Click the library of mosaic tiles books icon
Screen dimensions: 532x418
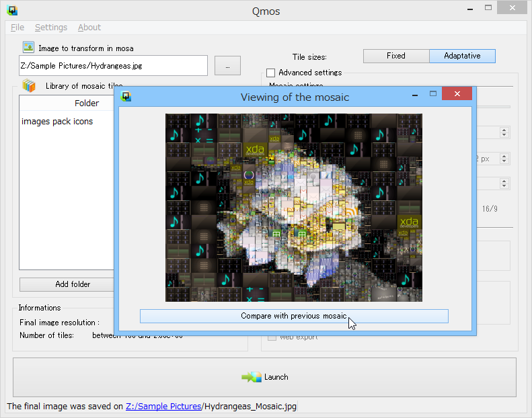(29, 86)
